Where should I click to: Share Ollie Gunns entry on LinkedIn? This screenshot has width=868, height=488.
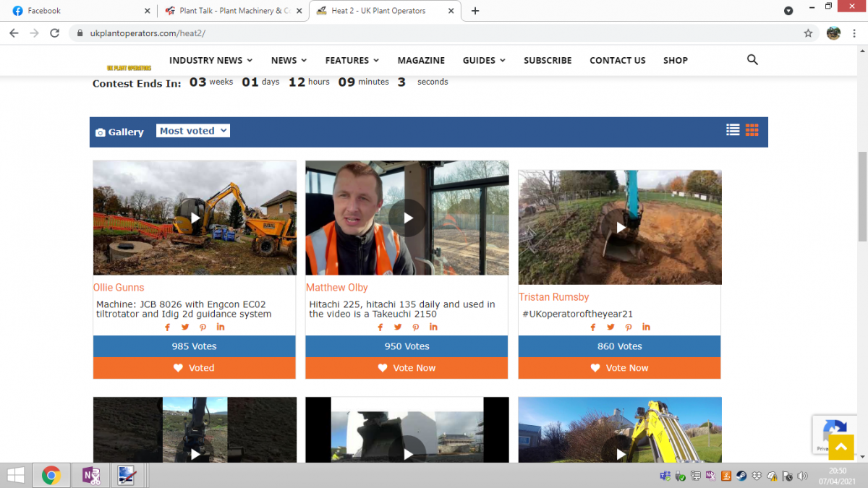(221, 327)
